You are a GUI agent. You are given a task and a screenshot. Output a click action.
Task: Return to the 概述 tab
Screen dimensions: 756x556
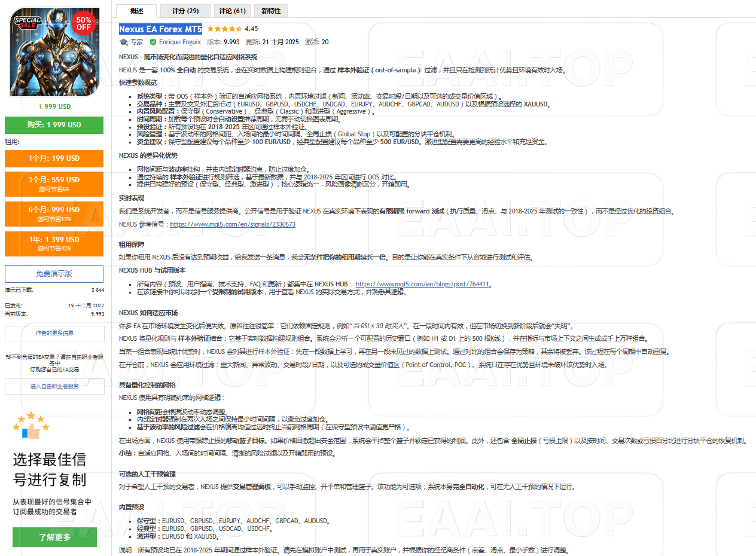136,10
